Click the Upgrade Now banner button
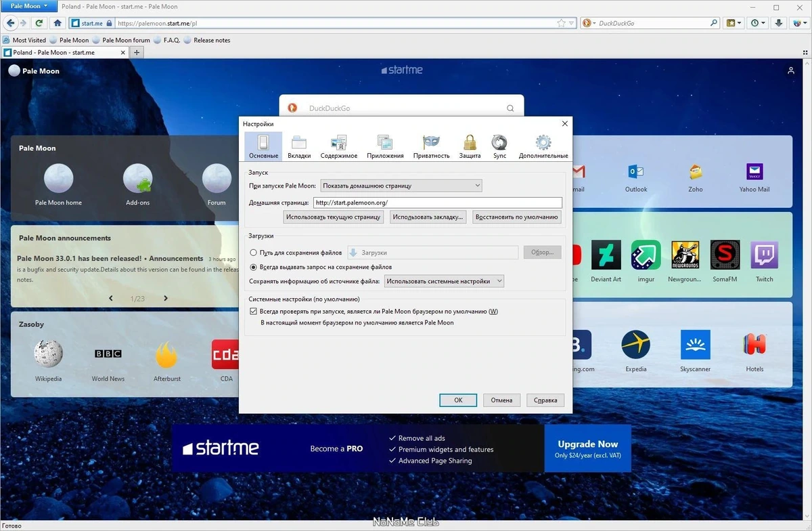 point(587,449)
